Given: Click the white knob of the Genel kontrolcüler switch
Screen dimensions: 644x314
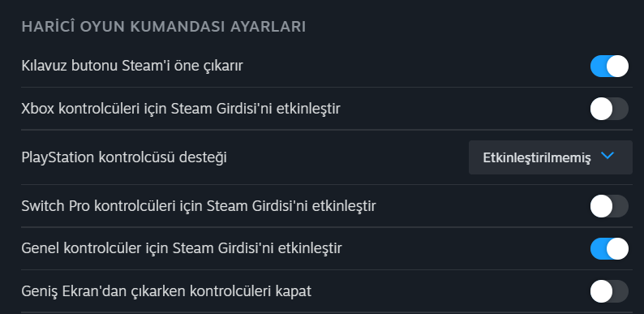Looking at the screenshot, I should click(x=617, y=248).
